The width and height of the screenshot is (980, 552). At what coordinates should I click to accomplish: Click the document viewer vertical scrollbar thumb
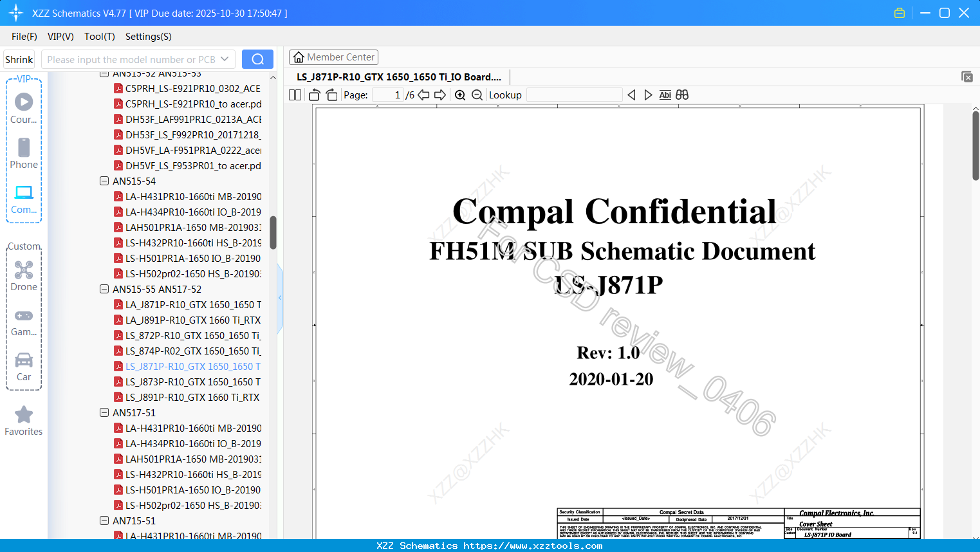(975, 145)
